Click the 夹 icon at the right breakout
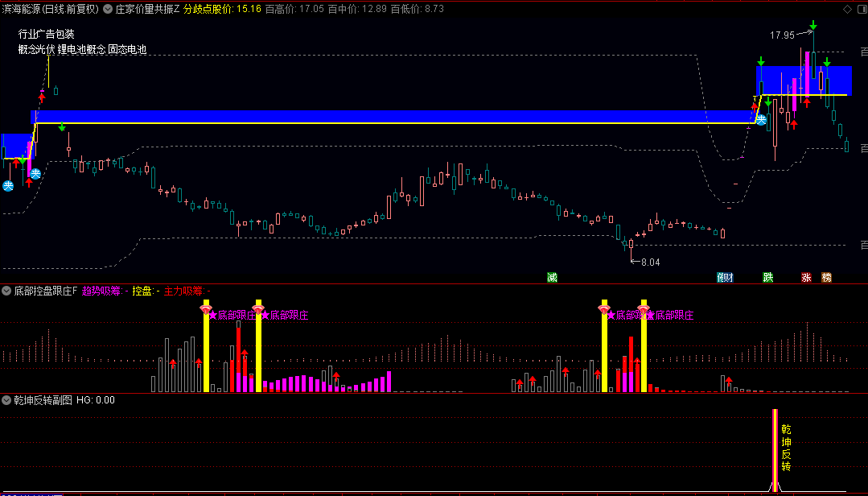868x496 pixels. pos(762,120)
